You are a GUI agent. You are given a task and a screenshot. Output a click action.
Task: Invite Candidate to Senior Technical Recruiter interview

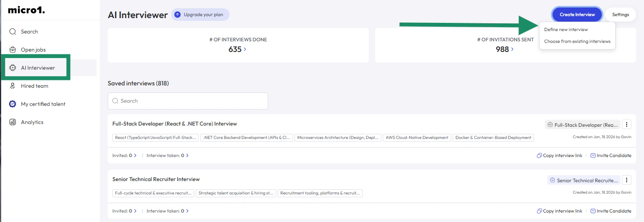point(611,211)
